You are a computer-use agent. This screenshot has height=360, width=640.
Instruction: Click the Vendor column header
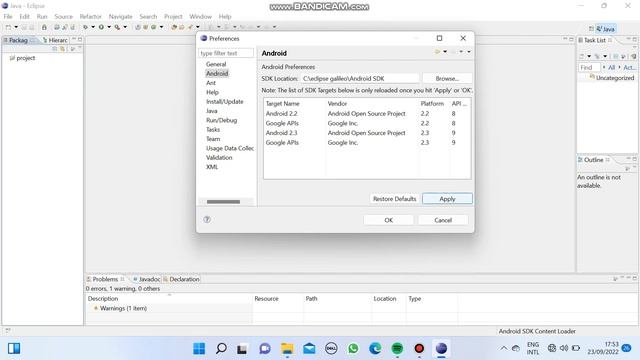(x=372, y=104)
